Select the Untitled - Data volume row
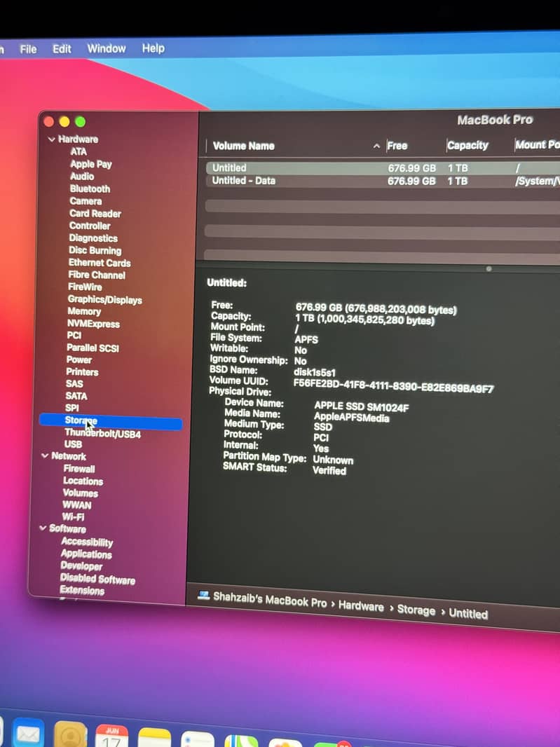The height and width of the screenshot is (747, 560). click(x=383, y=181)
